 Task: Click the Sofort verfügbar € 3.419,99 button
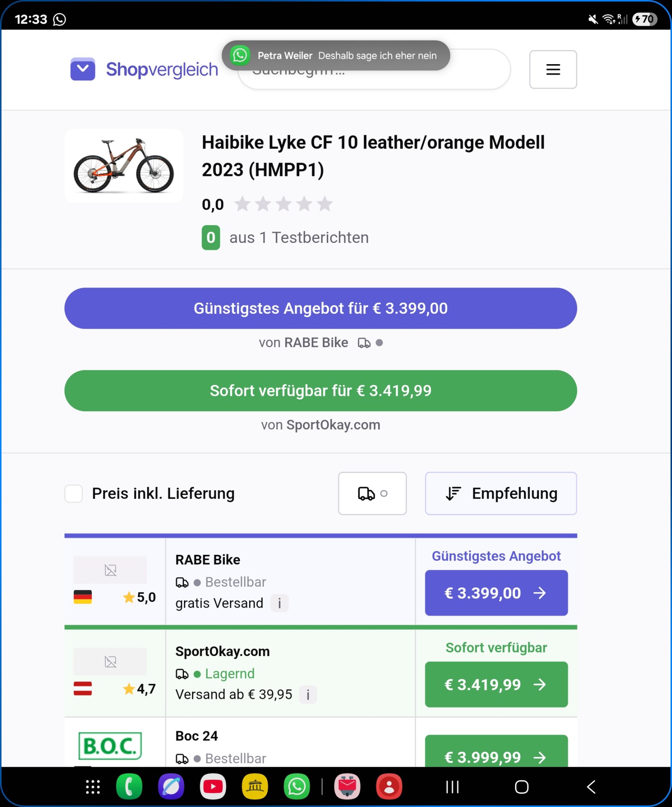(x=320, y=391)
